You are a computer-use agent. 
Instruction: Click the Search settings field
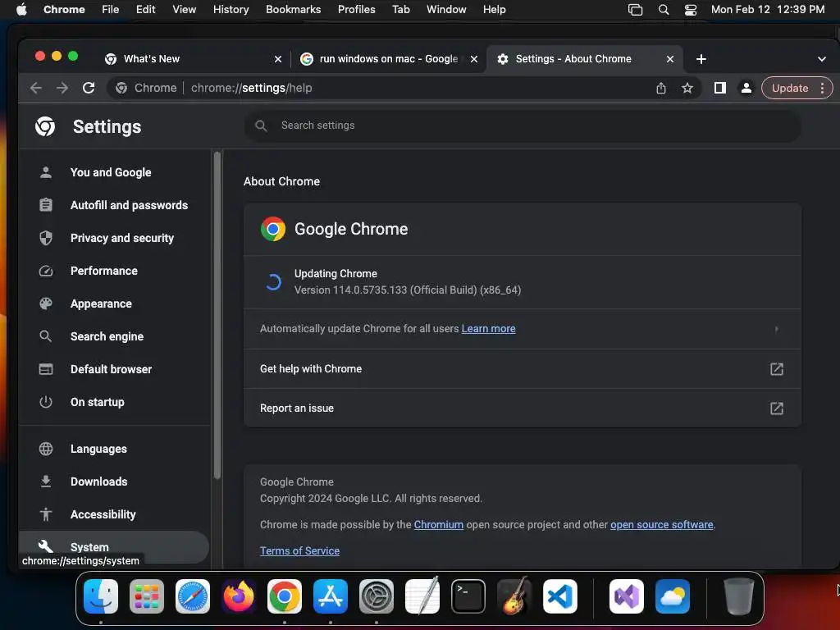point(523,126)
